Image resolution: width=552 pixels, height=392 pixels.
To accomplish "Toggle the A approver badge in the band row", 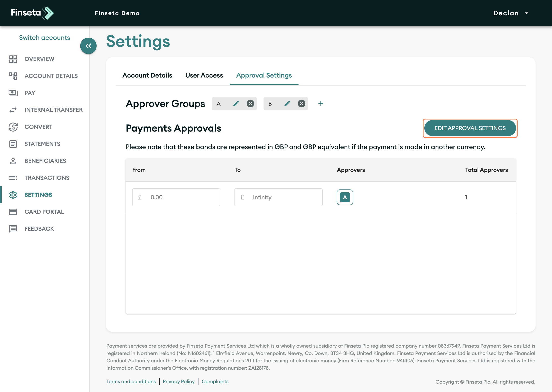I will click(x=345, y=197).
